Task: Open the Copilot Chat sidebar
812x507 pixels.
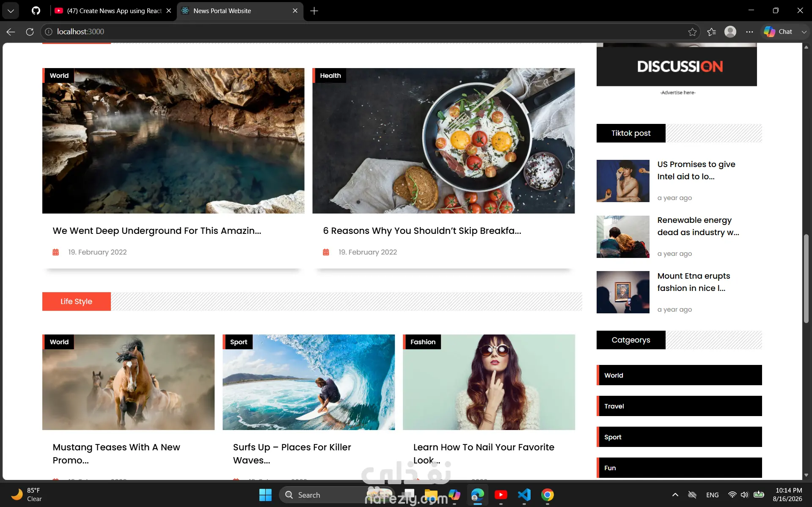Action: (778, 32)
